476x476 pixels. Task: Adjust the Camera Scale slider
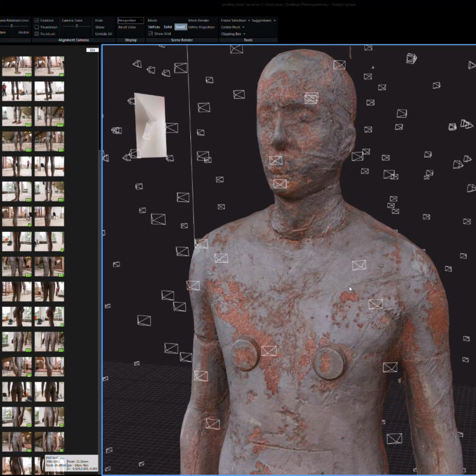coord(77,27)
